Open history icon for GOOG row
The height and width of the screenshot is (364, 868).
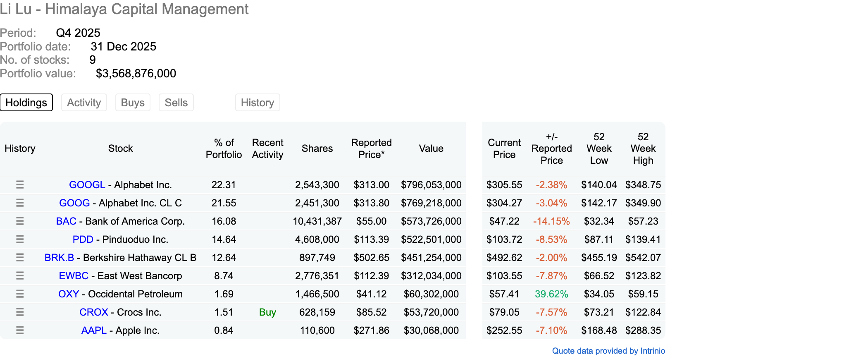20,203
